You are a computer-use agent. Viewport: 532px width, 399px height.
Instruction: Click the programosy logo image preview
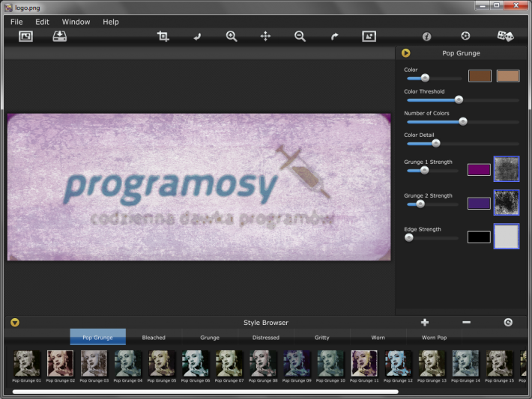click(199, 187)
